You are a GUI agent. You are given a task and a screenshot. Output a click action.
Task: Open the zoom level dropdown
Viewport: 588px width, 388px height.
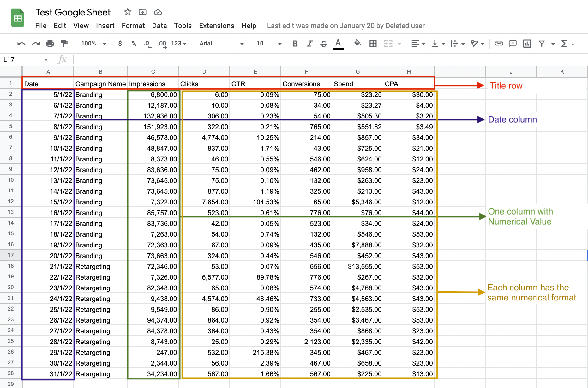click(x=92, y=44)
